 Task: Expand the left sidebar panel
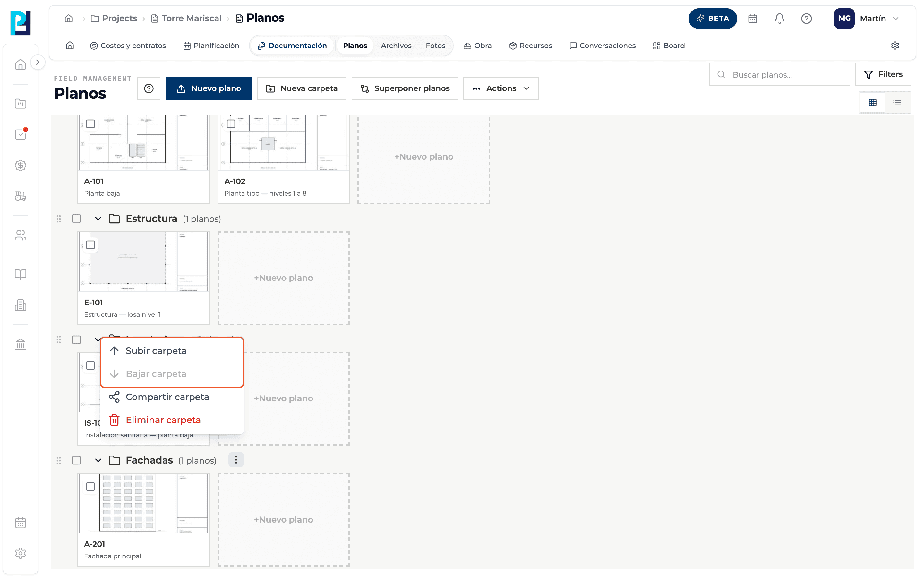point(38,62)
